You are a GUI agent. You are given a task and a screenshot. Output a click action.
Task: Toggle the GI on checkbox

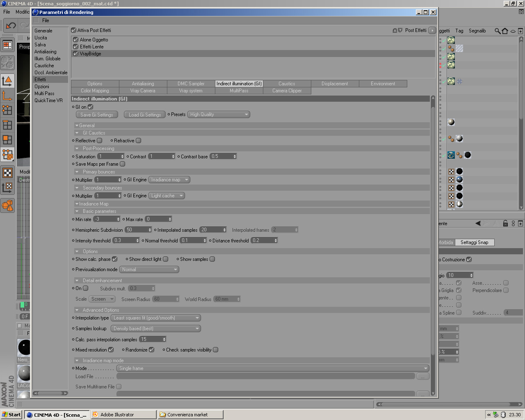(91, 107)
